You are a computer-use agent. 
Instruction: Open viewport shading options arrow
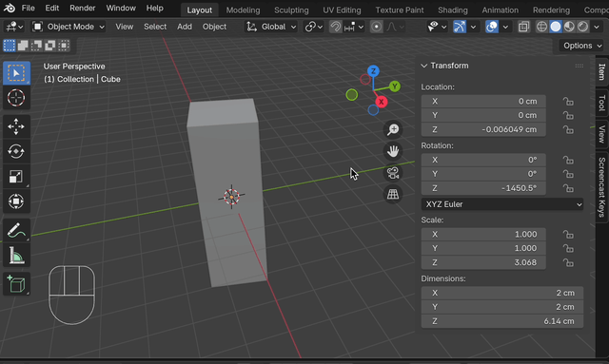tap(597, 27)
